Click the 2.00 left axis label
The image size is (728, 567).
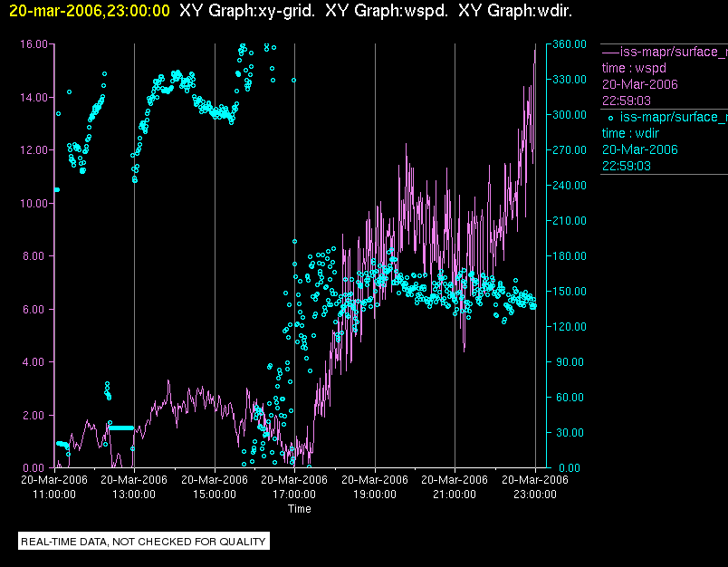coord(35,415)
